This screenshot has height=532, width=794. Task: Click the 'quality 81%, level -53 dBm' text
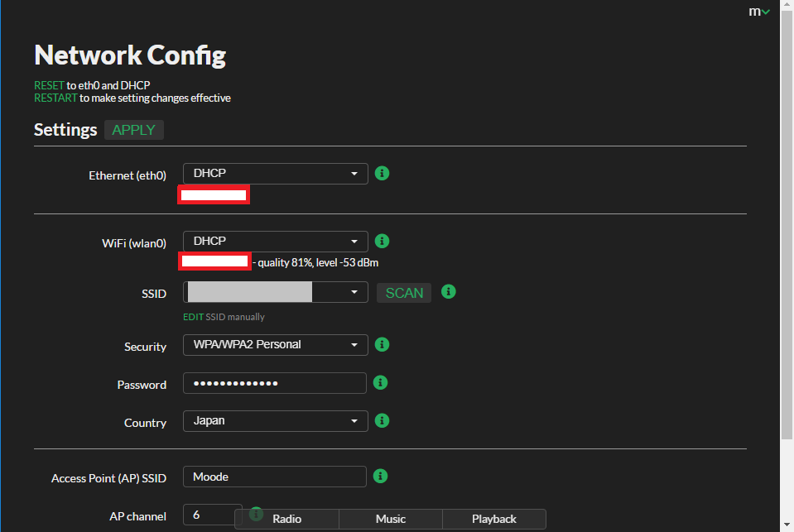[x=318, y=263]
